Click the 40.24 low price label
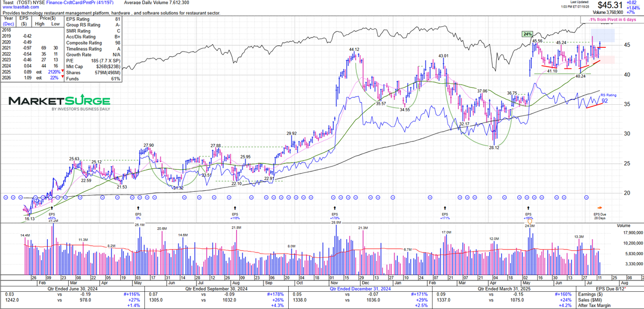The width and height of the screenshot is (644, 309). tap(580, 76)
